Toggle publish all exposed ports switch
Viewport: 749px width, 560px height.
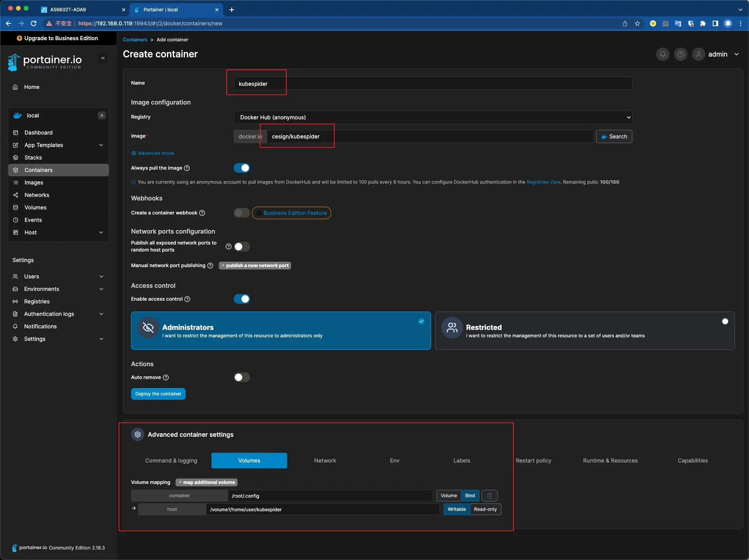tap(242, 246)
